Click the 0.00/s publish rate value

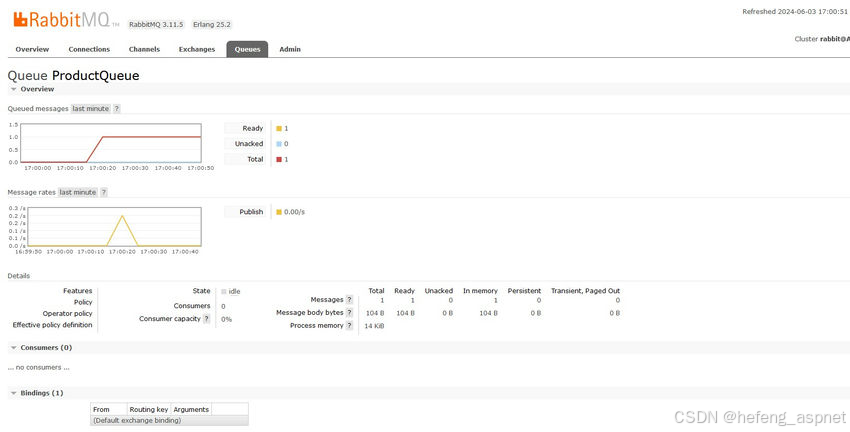(294, 212)
